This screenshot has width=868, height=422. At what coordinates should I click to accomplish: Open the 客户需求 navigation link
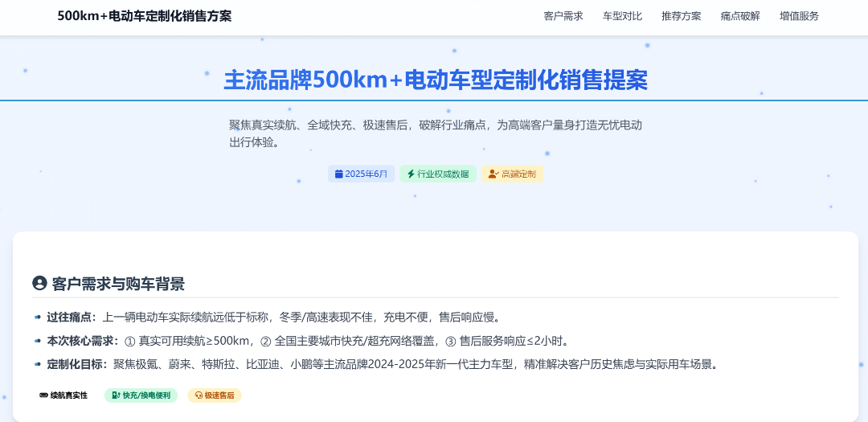(x=563, y=16)
